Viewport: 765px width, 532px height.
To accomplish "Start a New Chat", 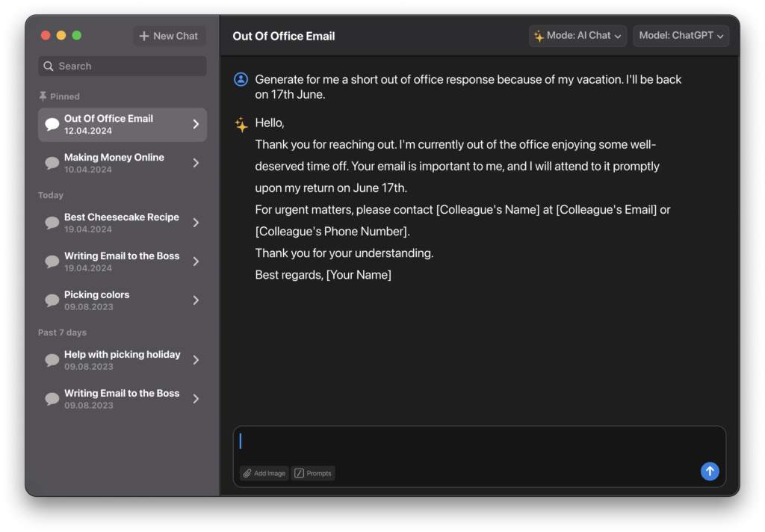I will pyautogui.click(x=170, y=36).
